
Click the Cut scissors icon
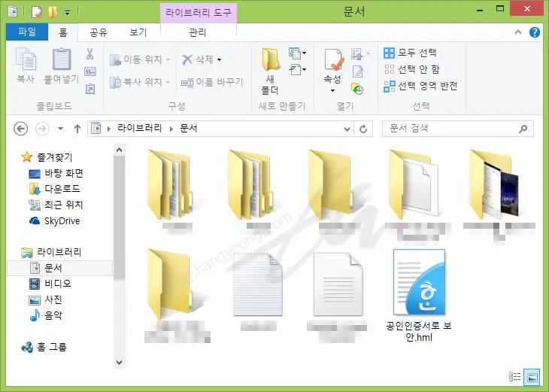[90, 53]
